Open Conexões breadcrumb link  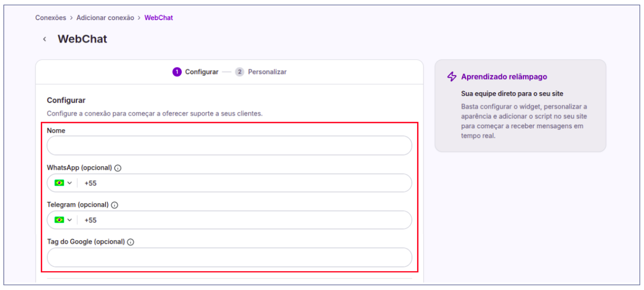pos(50,18)
